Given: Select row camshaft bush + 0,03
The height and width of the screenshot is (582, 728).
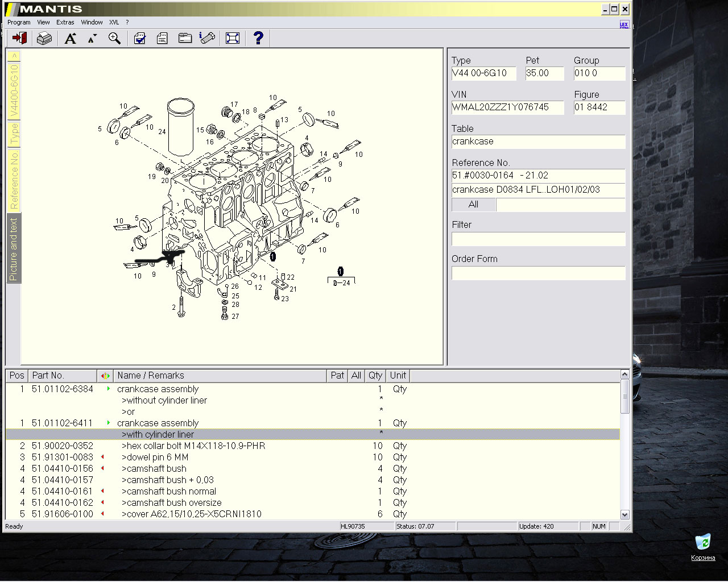Looking at the screenshot, I should coord(312,480).
